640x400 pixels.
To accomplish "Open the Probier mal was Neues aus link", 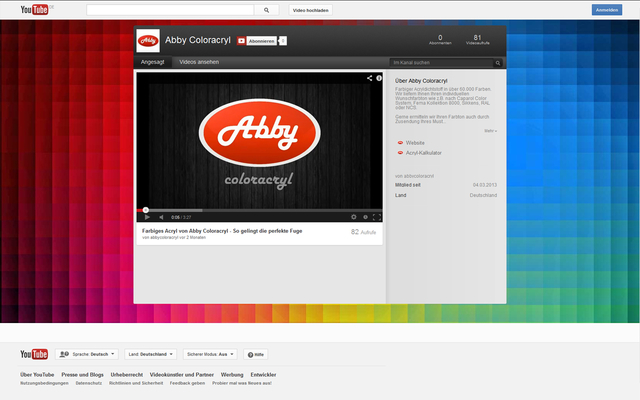I will [x=242, y=383].
